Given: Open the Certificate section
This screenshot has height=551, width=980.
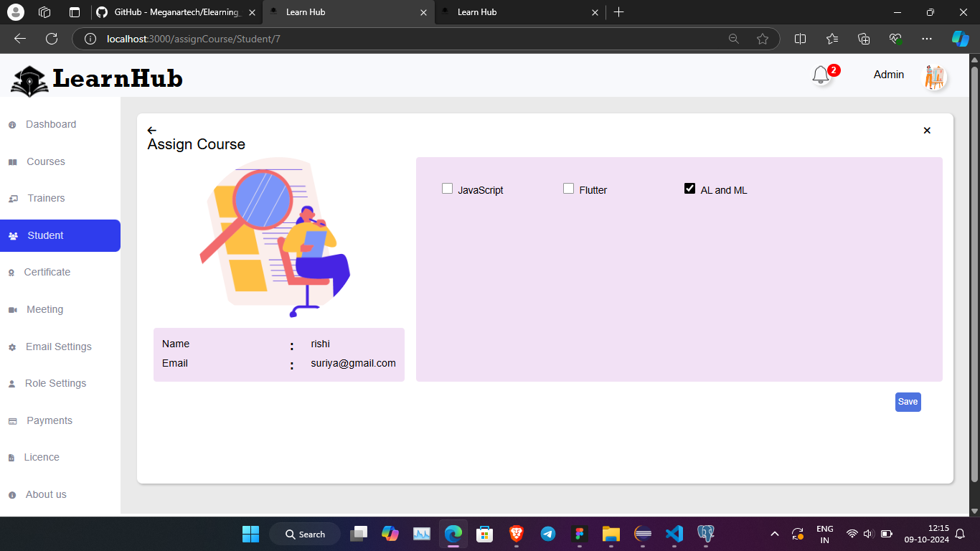Looking at the screenshot, I should click(x=47, y=272).
